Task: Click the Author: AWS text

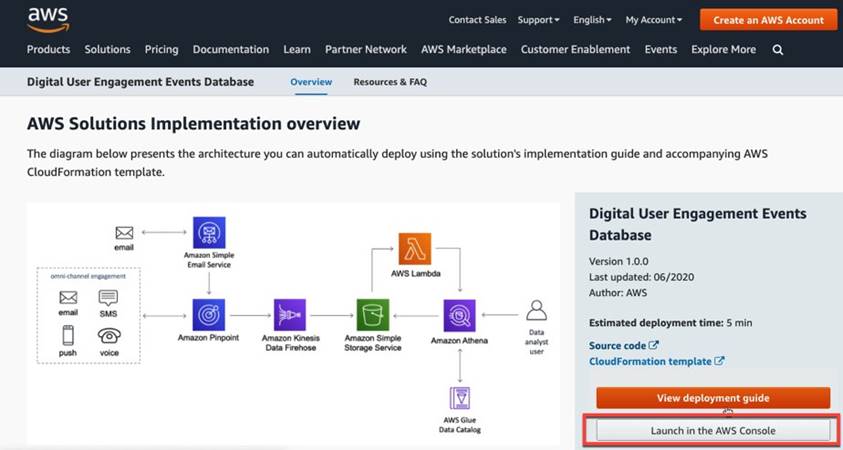Action: click(618, 293)
